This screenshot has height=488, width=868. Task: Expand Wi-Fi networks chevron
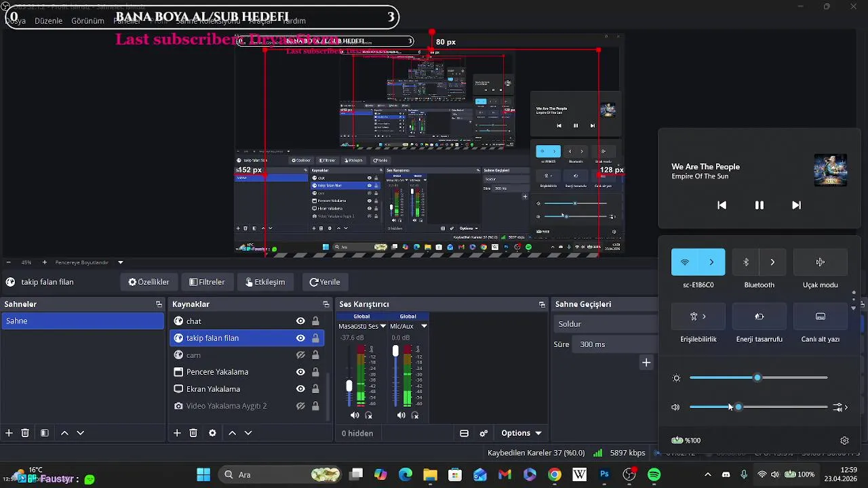pyautogui.click(x=711, y=262)
